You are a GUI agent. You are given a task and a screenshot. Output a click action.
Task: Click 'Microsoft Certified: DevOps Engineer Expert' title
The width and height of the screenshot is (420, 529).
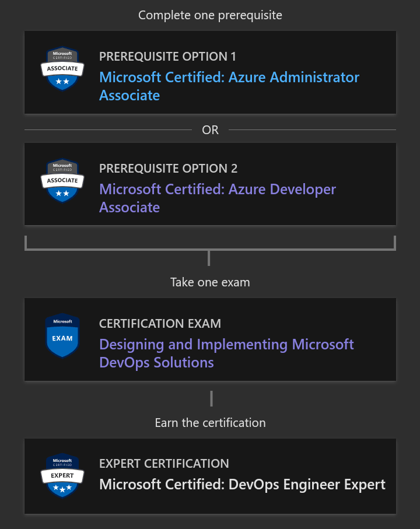pyautogui.click(x=242, y=485)
